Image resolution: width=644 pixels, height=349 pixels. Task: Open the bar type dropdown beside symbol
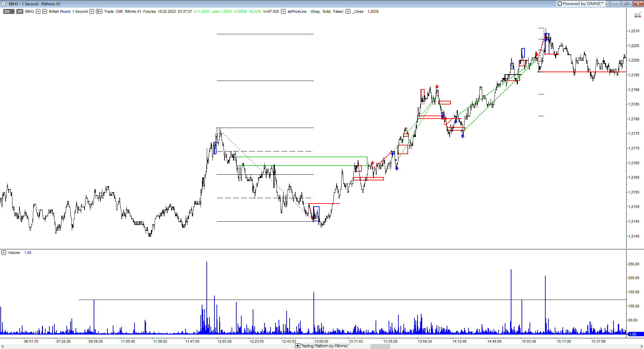[45, 11]
